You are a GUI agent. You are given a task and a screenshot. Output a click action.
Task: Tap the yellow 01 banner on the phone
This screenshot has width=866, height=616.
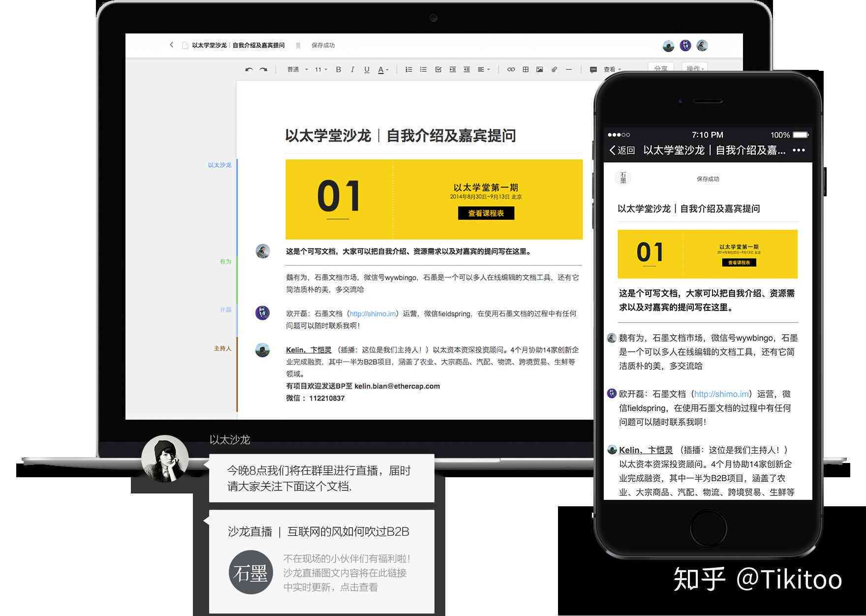coord(708,254)
